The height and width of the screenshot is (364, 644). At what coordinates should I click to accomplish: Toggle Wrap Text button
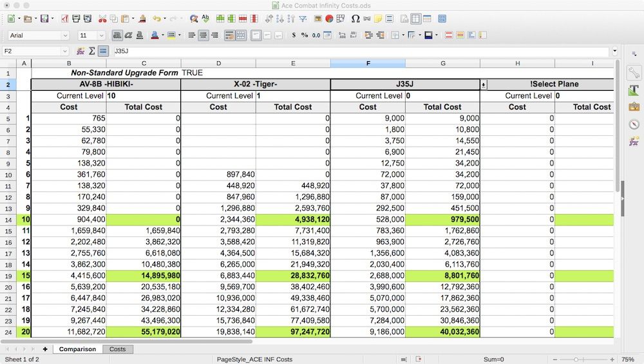tap(229, 35)
